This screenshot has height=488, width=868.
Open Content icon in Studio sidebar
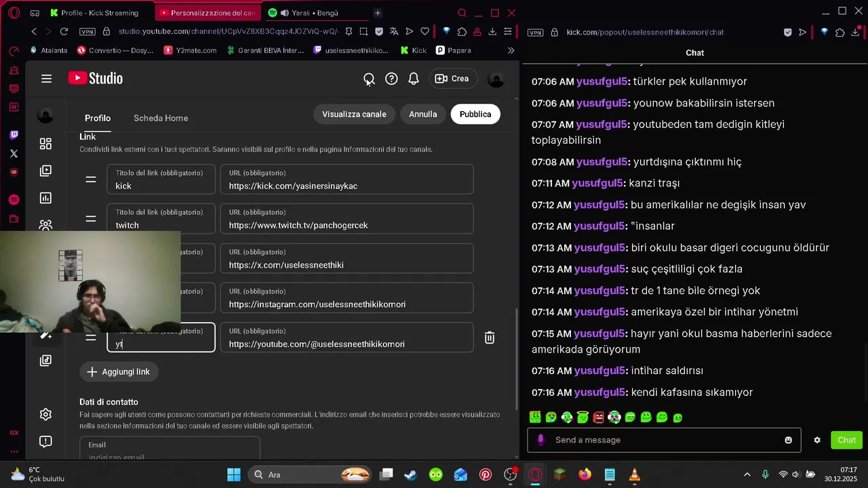coord(45,171)
